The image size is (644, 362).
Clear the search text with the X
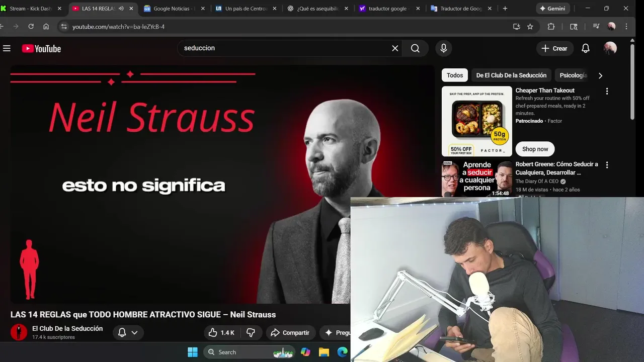pyautogui.click(x=395, y=48)
